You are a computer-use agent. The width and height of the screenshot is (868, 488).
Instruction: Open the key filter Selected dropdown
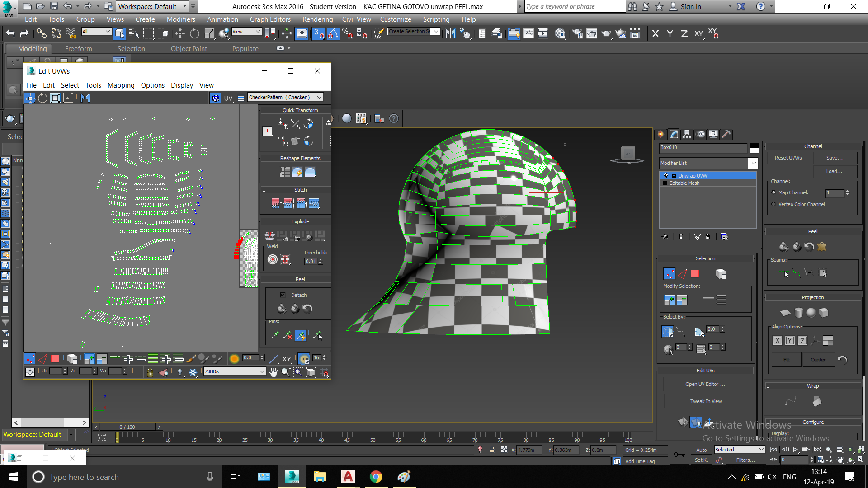pyautogui.click(x=740, y=450)
